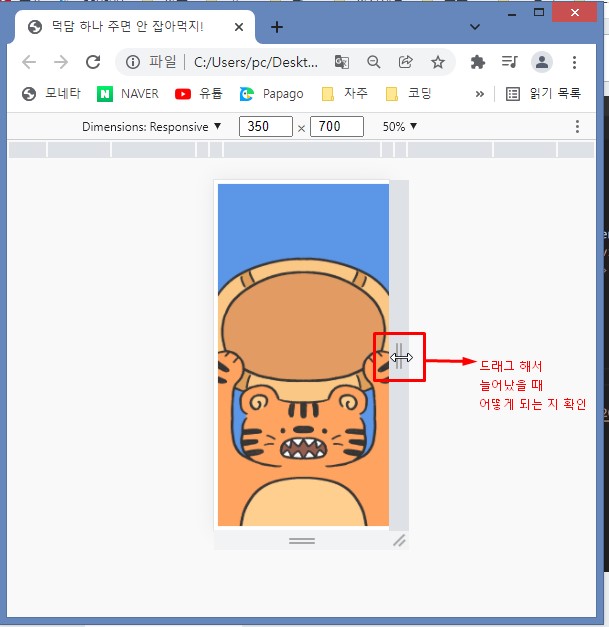Bookmark this page with the star icon
The image size is (609, 627).
tap(438, 62)
